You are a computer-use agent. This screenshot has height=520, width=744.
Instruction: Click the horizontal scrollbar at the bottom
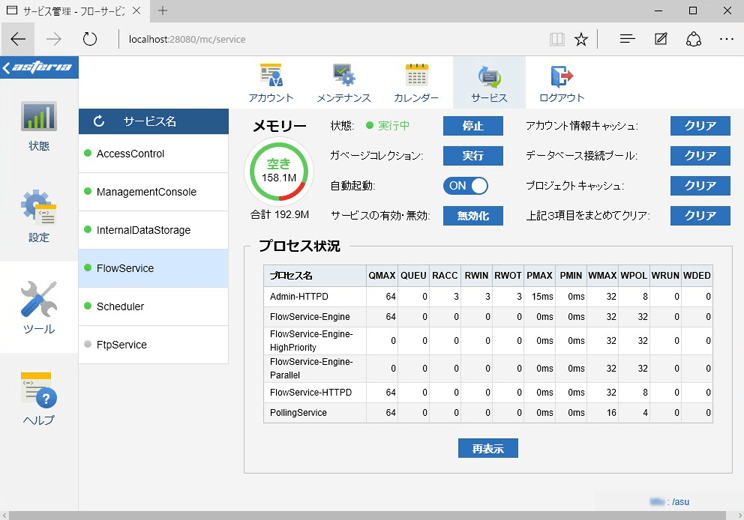point(370,514)
